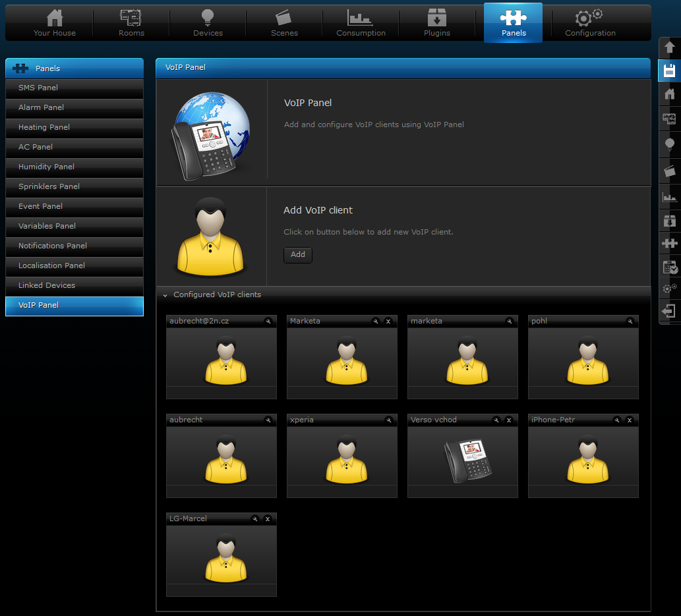The height and width of the screenshot is (616, 681).
Task: Edit the LG-Marcel client via wrench icon
Action: click(255, 519)
